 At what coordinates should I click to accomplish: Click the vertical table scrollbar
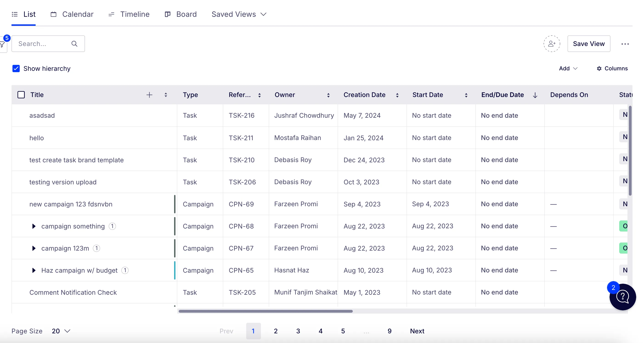click(630, 150)
